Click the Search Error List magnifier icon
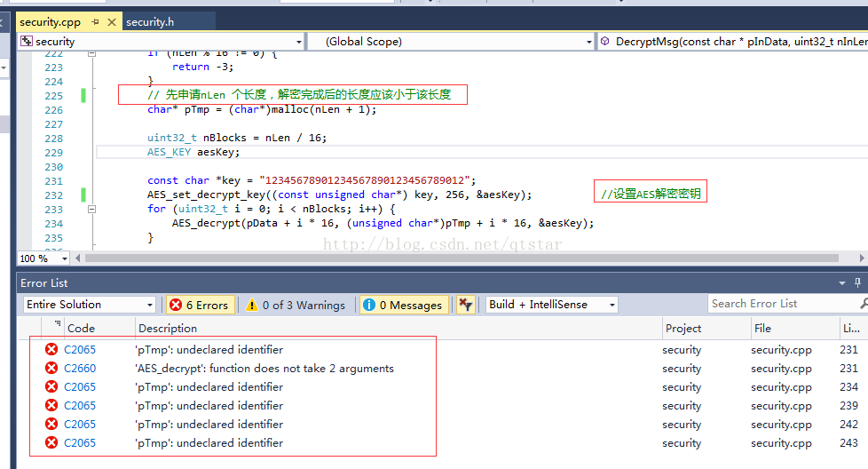The image size is (868, 469). (864, 304)
